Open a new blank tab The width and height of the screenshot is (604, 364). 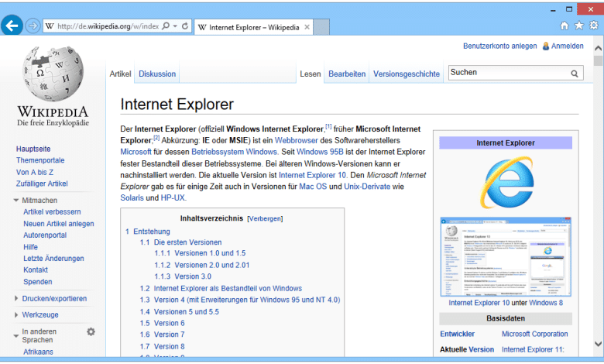point(321,27)
